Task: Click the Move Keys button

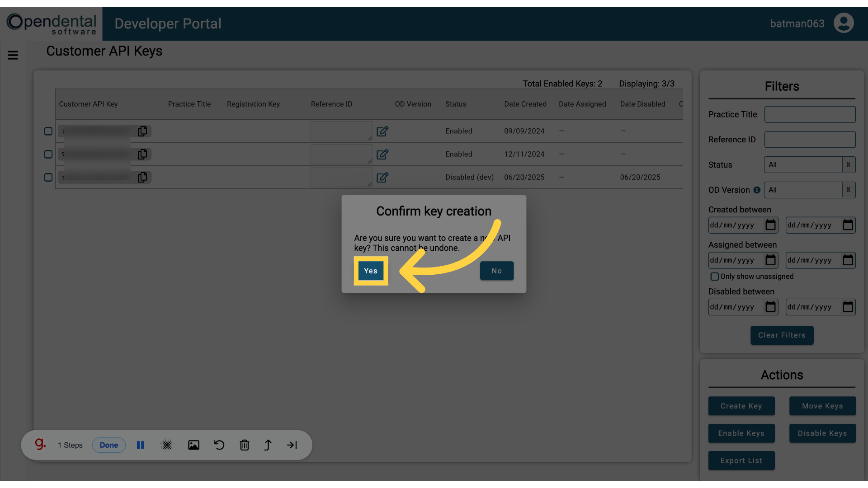Action: pyautogui.click(x=822, y=406)
